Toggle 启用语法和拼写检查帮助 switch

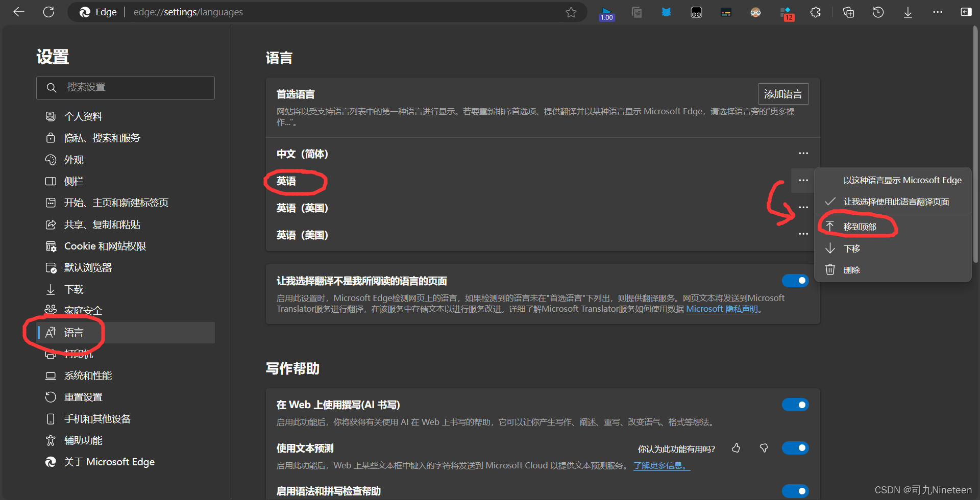click(x=795, y=491)
